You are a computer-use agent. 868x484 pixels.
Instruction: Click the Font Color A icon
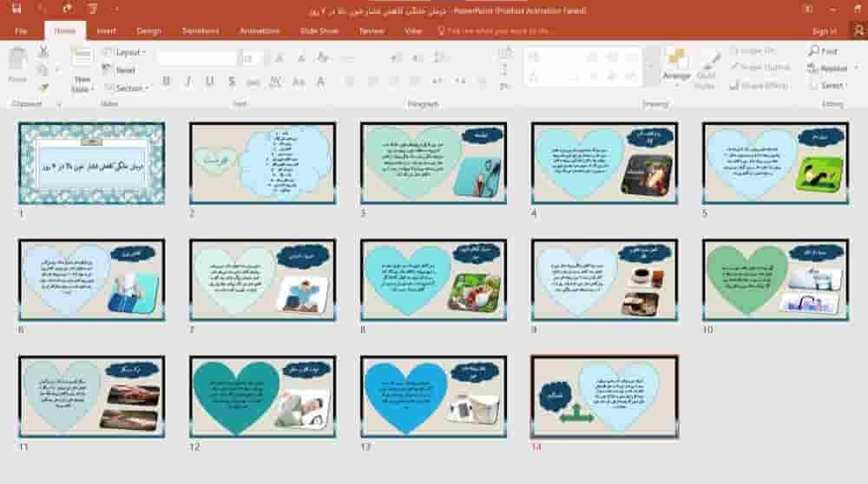(320, 82)
